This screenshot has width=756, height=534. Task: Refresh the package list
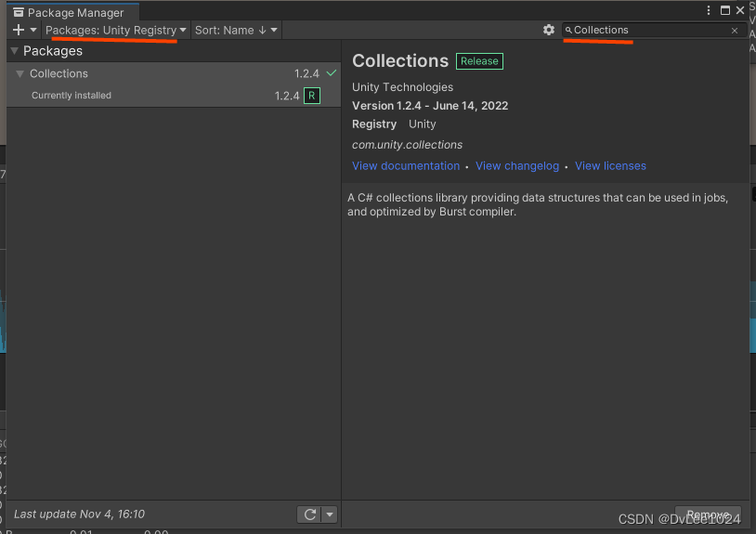pos(309,514)
